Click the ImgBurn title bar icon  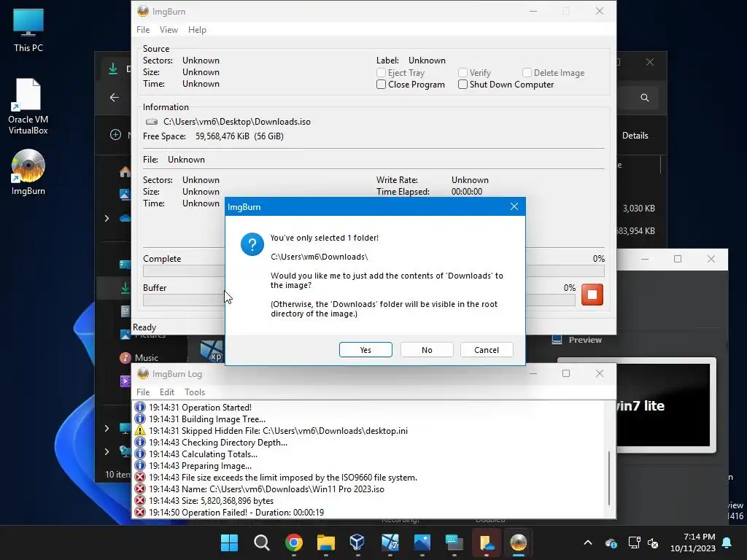143,11
